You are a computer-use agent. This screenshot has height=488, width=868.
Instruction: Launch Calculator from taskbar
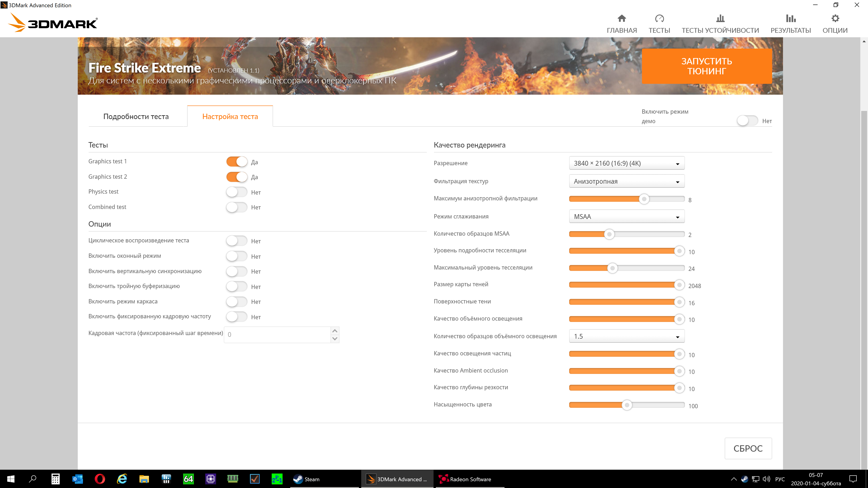click(55, 479)
